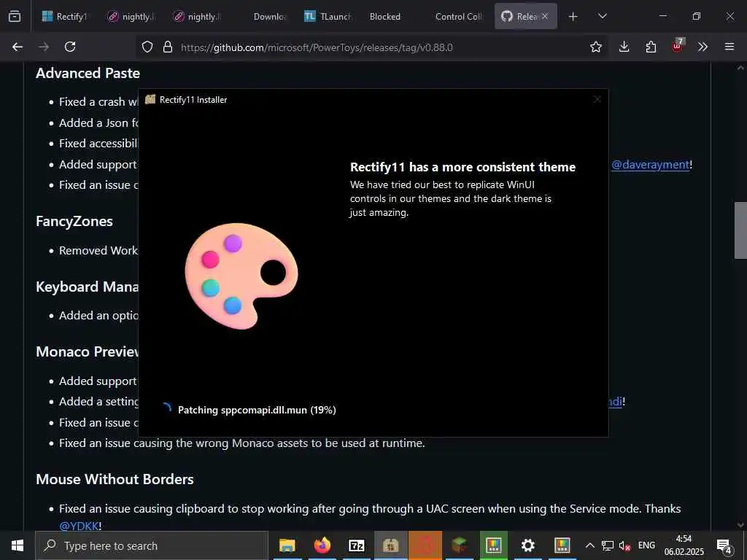Open Firefox from the taskbar
Viewport: 747px width, 560px height.
[322, 545]
